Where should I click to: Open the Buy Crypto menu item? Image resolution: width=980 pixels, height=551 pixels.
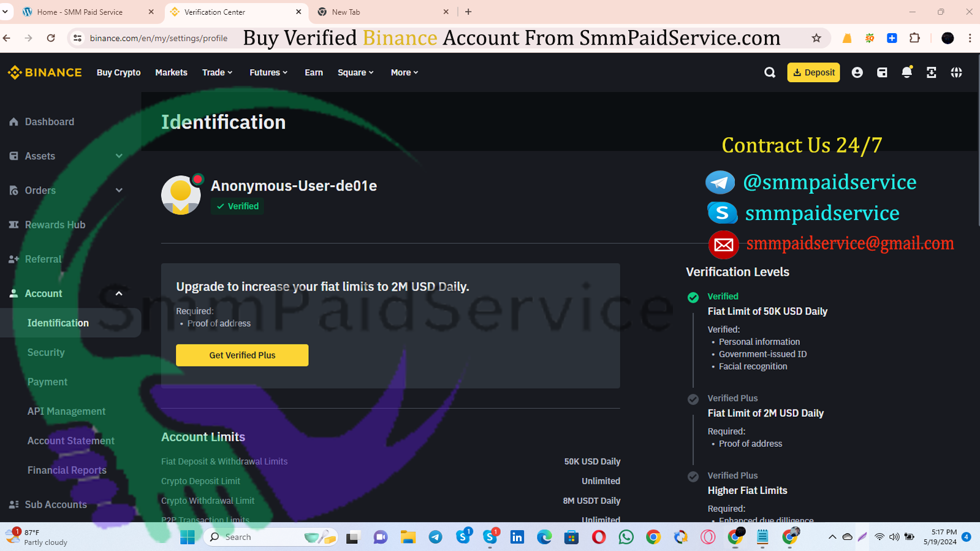pyautogui.click(x=118, y=72)
